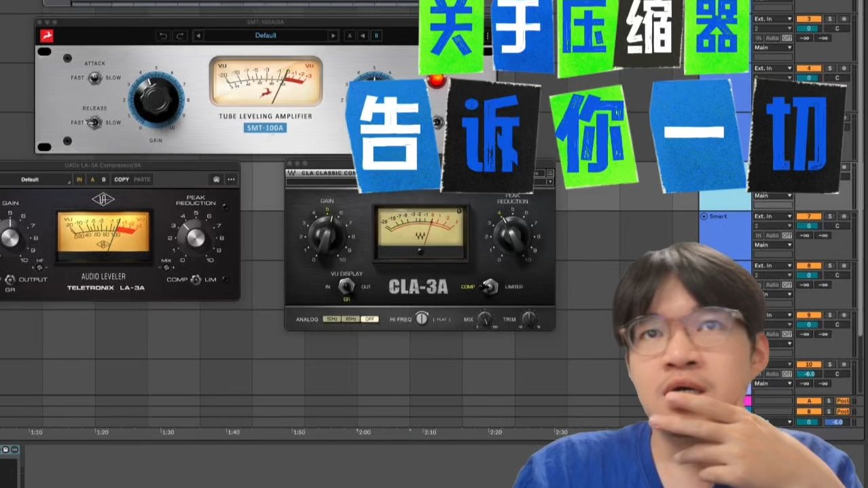Open Ext. In dropdown on track 7
Viewport: 868px width, 488px height.
[x=773, y=216]
